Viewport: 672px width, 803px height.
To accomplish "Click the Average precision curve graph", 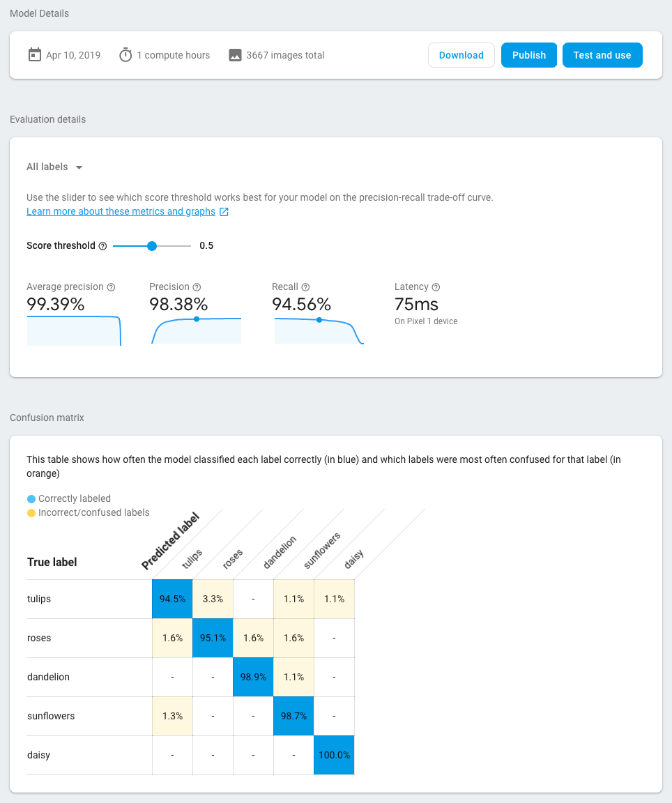I will pyautogui.click(x=74, y=330).
